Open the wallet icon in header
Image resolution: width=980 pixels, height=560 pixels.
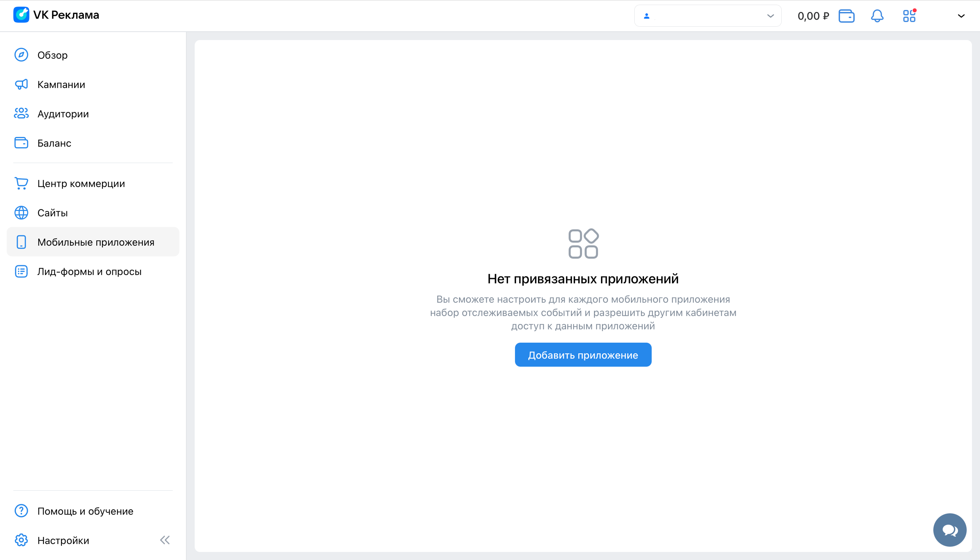846,16
